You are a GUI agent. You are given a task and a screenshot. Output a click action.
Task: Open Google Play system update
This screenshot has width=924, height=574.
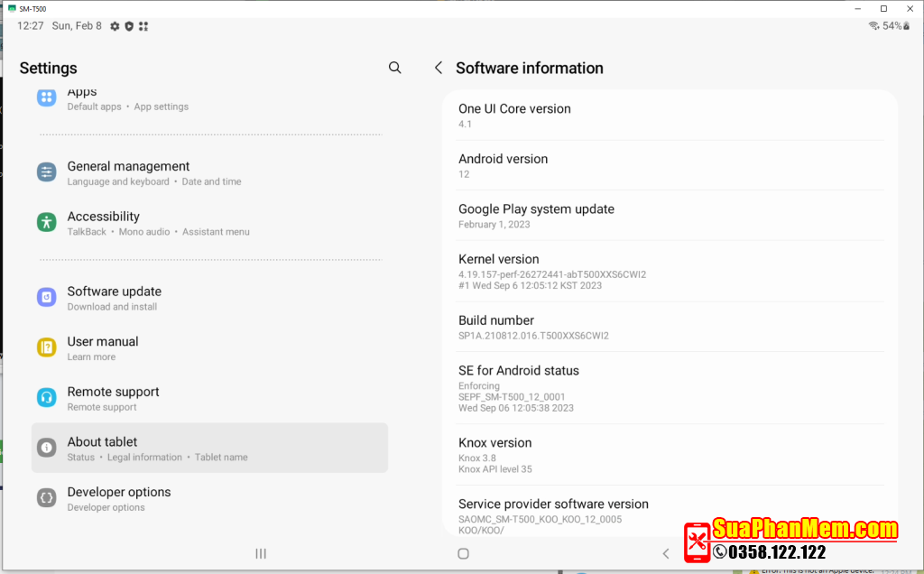[x=670, y=216]
